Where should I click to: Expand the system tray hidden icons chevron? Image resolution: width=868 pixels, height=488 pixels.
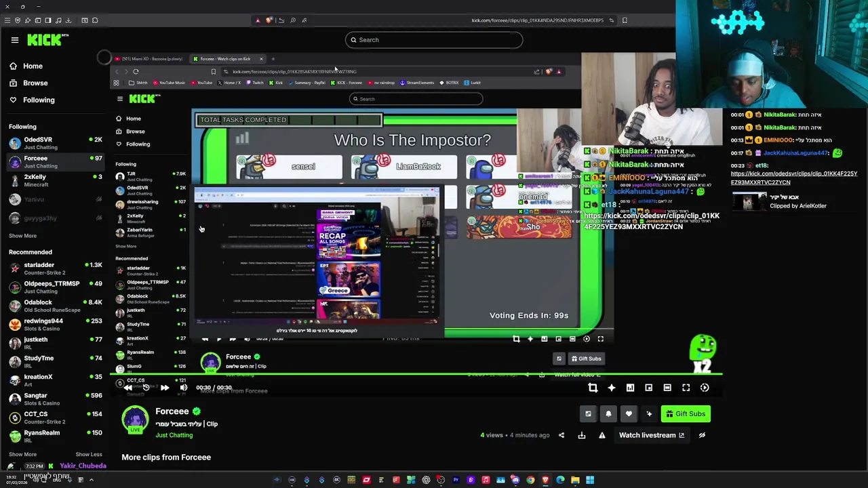[x=92, y=480]
